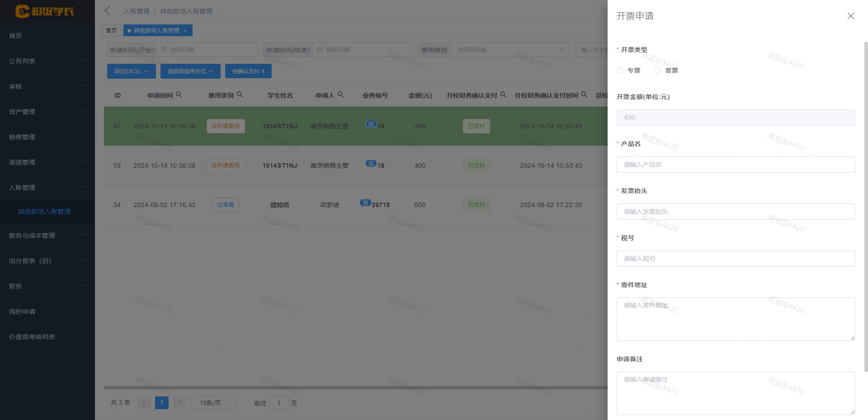Switch to the 首页 tab
868x420 pixels.
click(111, 30)
